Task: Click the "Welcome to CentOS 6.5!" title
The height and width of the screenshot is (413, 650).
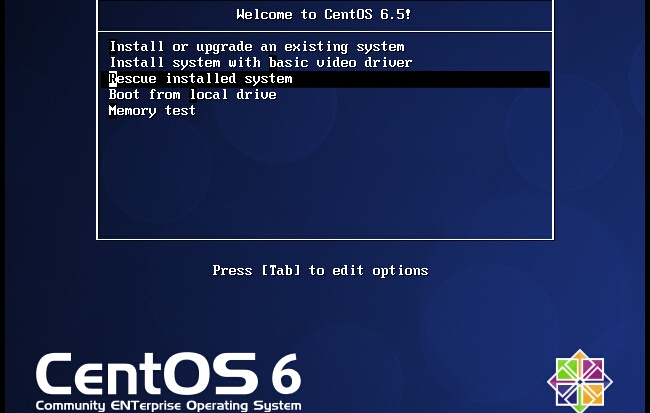Action: pyautogui.click(x=324, y=15)
